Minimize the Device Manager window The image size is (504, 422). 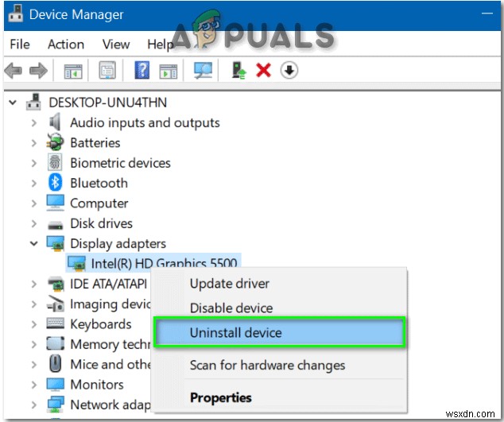[487, 14]
